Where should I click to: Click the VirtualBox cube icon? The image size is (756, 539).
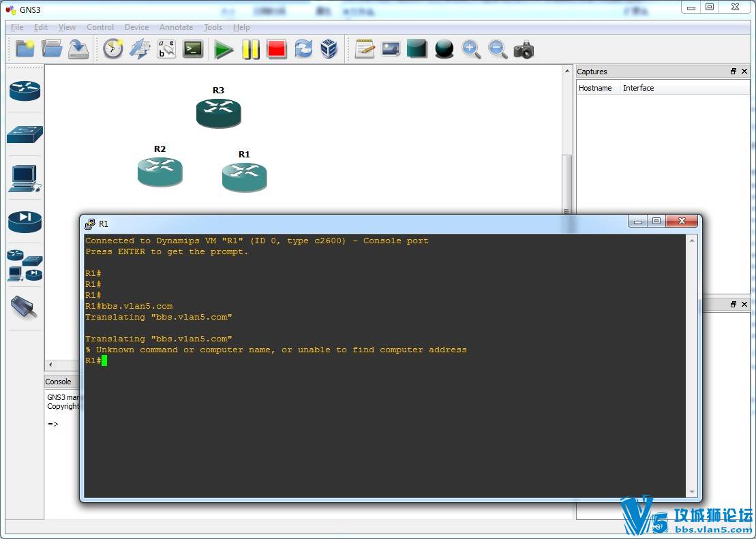coord(329,48)
